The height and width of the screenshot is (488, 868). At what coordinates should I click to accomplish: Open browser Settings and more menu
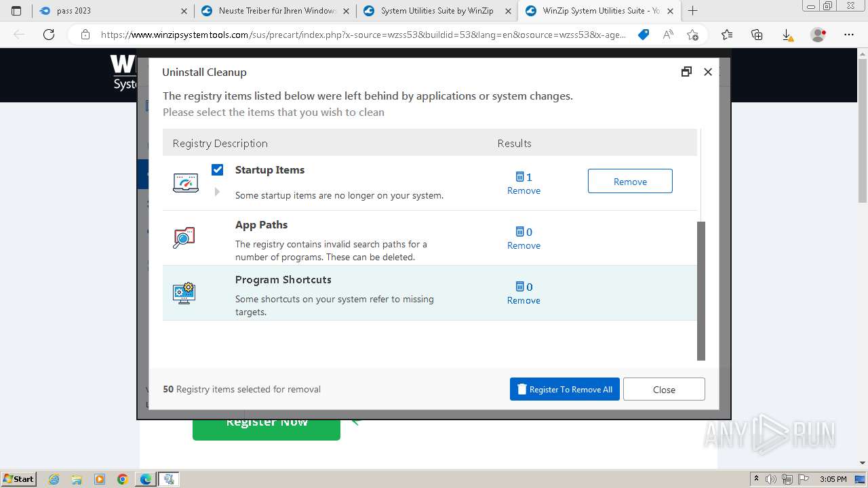point(849,35)
